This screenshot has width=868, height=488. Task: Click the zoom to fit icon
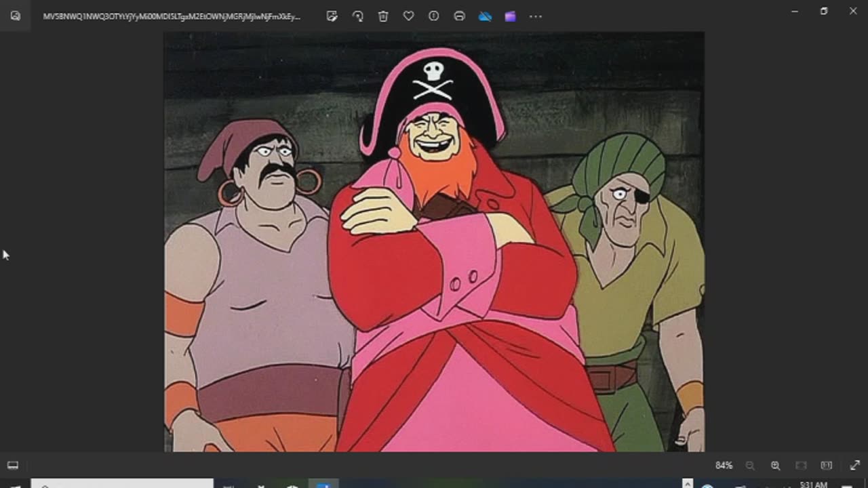pos(801,466)
